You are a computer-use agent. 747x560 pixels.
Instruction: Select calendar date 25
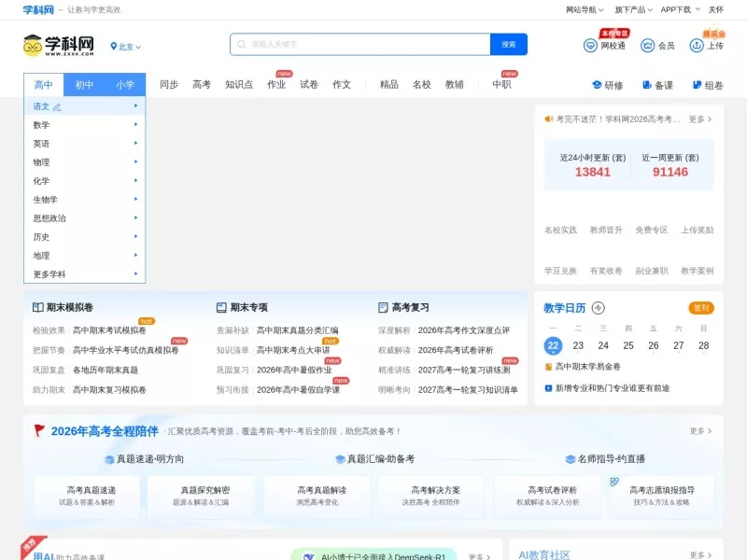628,345
